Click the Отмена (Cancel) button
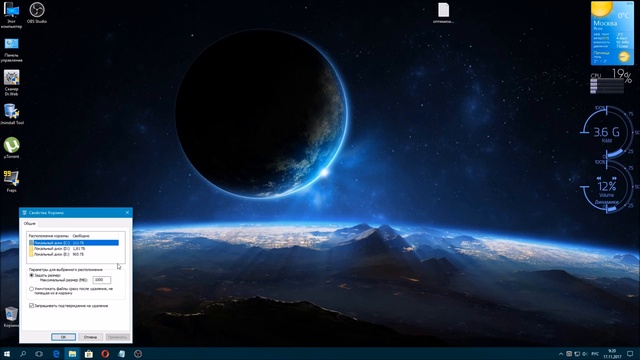This screenshot has height=360, width=640. 90,337
